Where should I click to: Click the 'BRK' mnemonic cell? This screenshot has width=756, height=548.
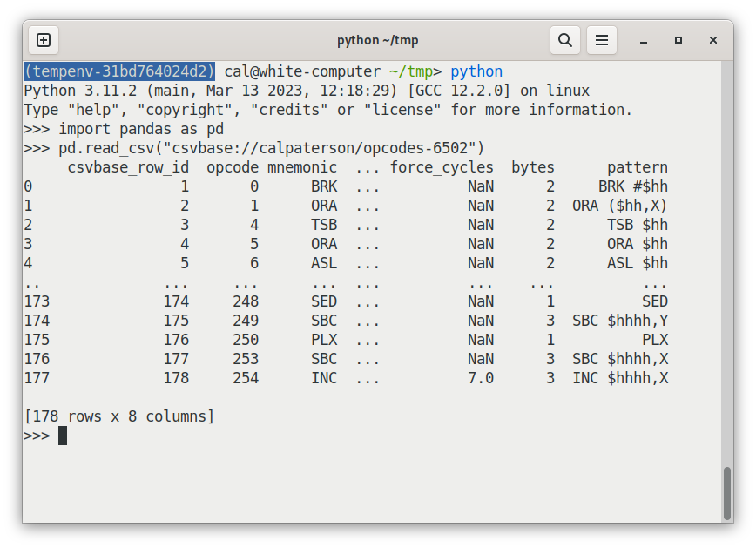324,186
